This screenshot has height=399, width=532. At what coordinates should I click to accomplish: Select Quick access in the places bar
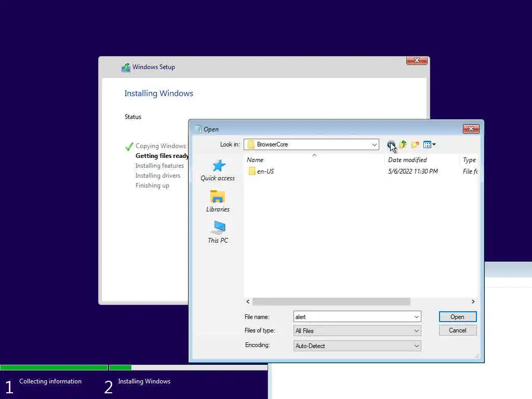[x=218, y=170]
